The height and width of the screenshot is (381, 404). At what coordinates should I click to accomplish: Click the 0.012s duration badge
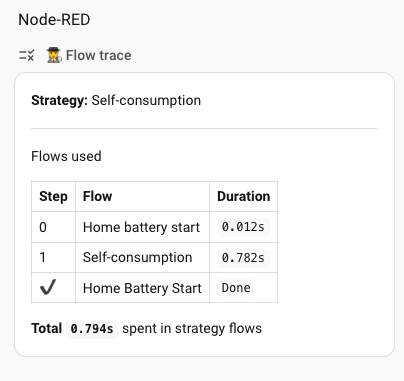click(243, 227)
